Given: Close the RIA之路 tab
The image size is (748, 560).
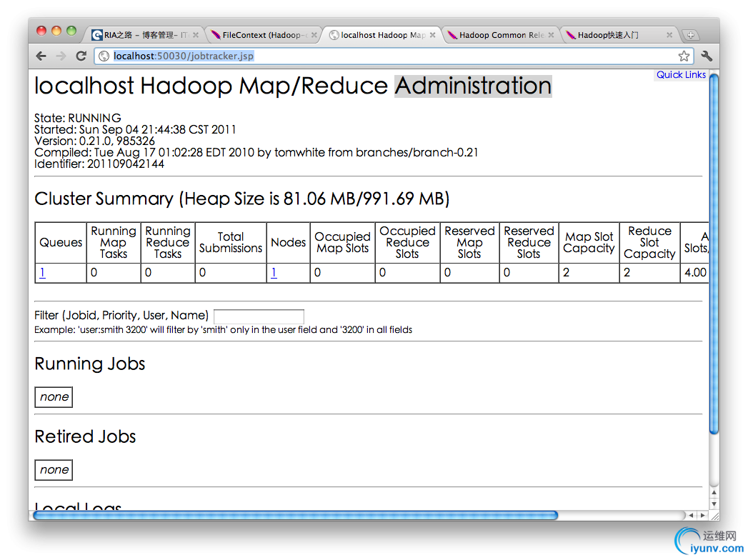Looking at the screenshot, I should pos(196,35).
